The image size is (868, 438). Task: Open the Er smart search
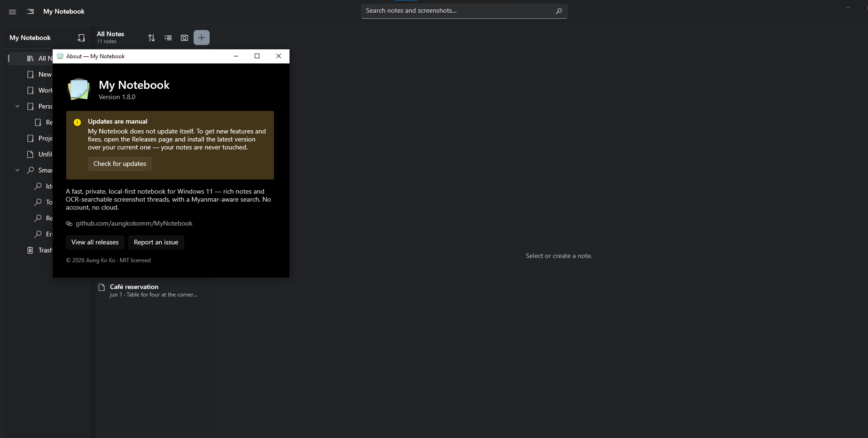click(43, 234)
